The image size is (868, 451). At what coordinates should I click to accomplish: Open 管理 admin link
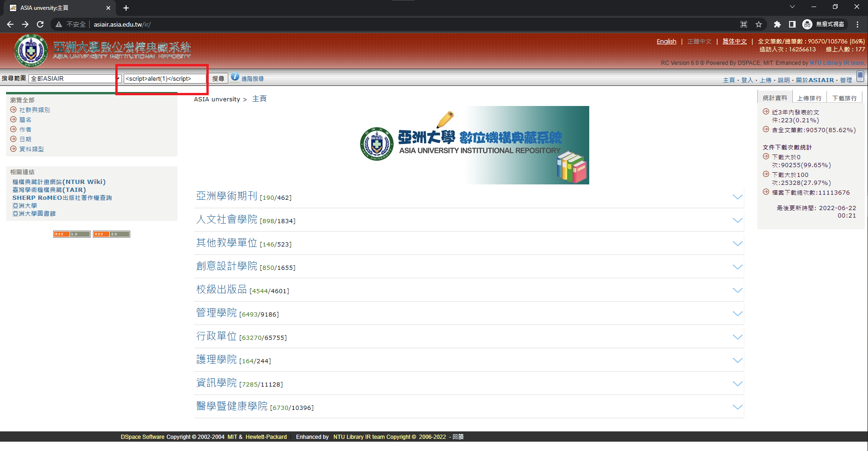(x=846, y=80)
